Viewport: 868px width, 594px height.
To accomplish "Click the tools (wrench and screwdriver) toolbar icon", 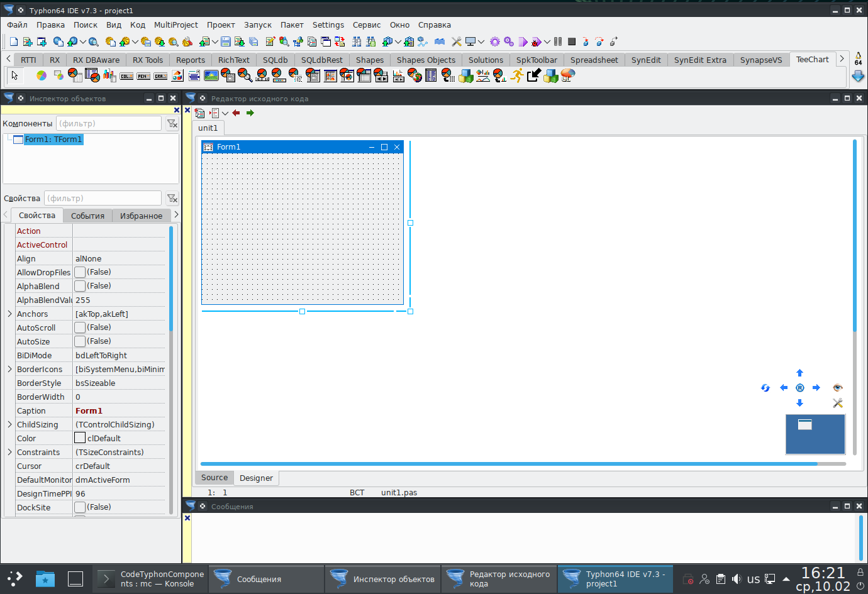I will [457, 41].
